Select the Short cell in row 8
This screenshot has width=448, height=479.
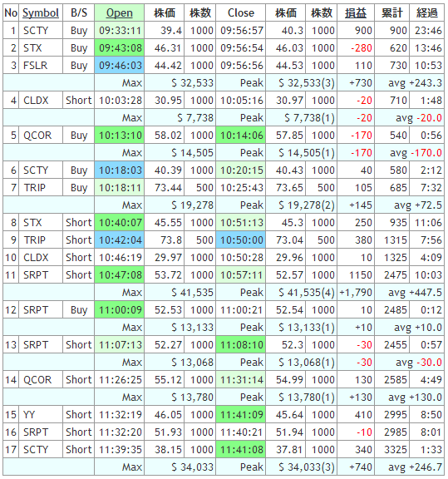coord(79,222)
